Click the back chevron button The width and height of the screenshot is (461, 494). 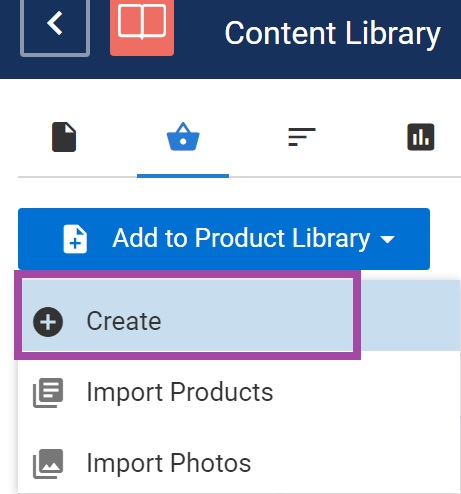pos(55,27)
